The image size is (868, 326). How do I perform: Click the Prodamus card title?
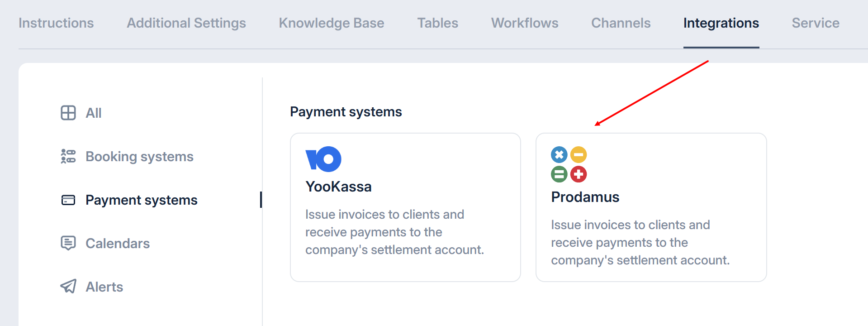[x=585, y=197]
